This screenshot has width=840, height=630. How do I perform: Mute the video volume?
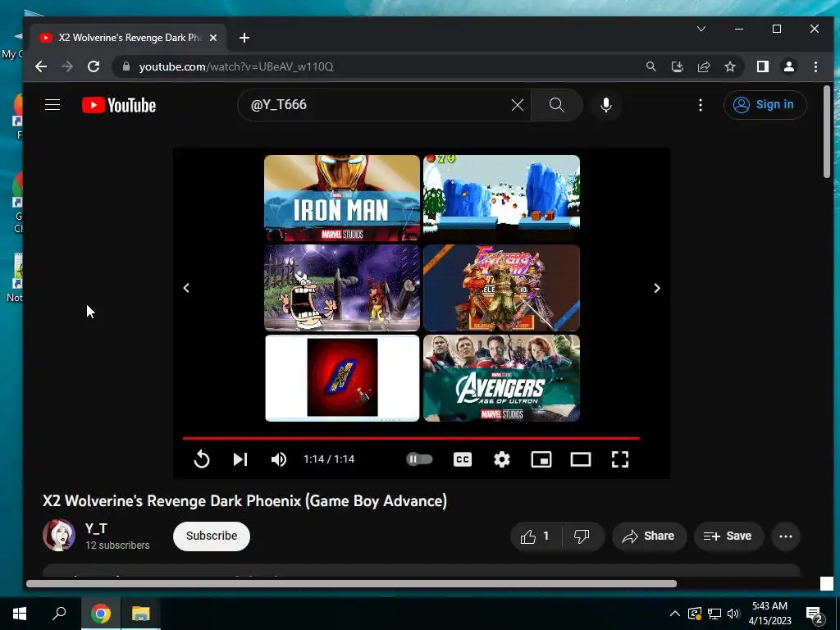[x=279, y=459]
